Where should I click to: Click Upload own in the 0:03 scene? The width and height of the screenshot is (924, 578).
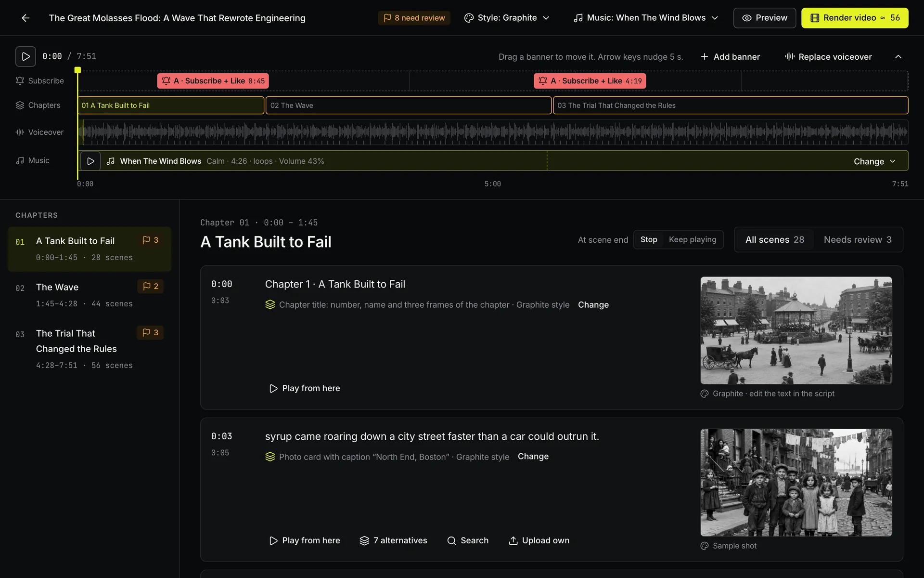[539, 540]
